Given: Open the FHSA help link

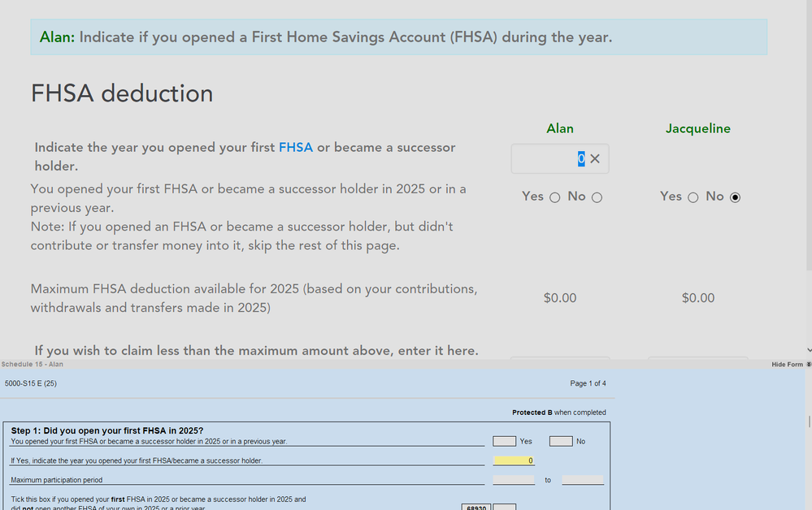Looking at the screenshot, I should pyautogui.click(x=295, y=148).
